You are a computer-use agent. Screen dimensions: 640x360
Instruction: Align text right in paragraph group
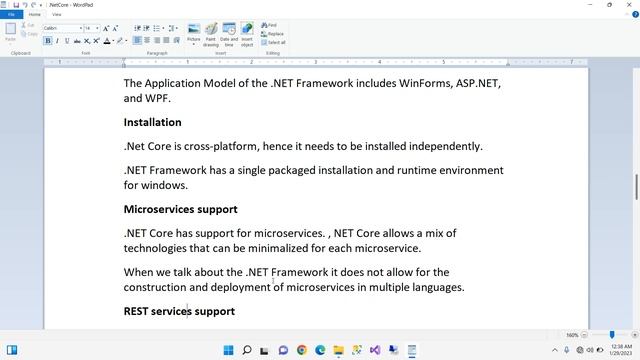point(157,40)
